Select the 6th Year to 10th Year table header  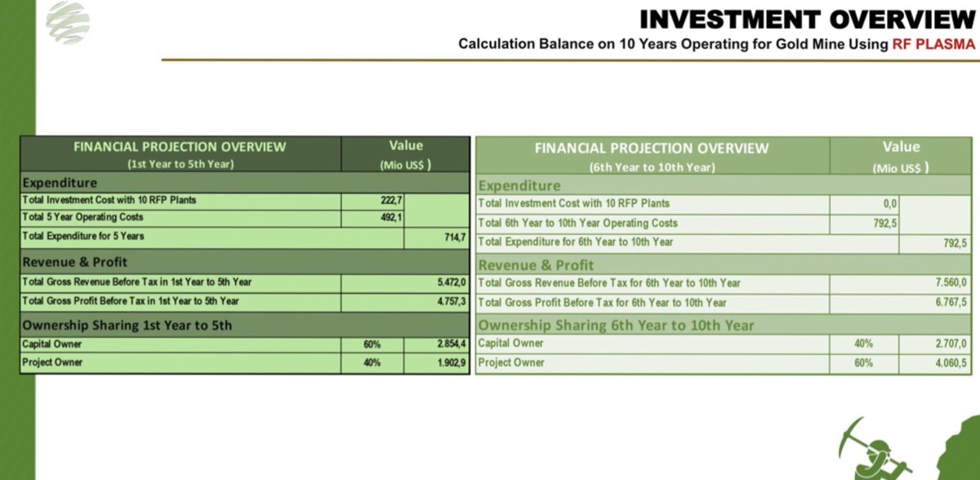tap(652, 156)
